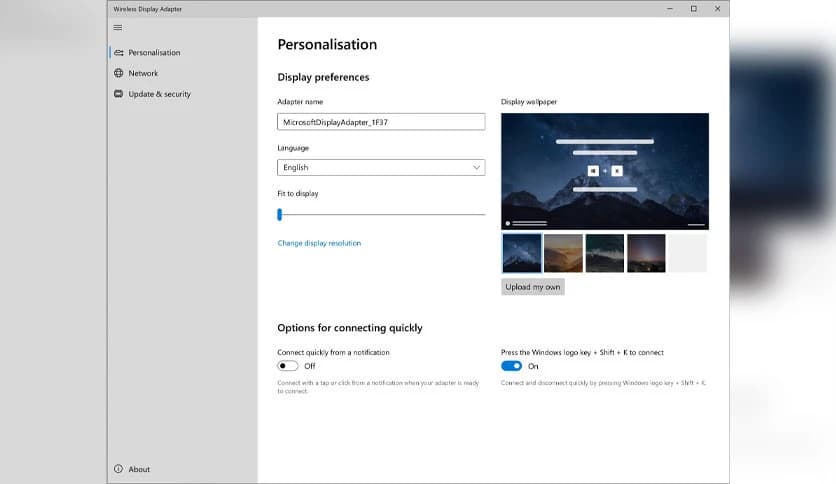Viewport: 836px width, 484px height.
Task: Open the Network settings page
Action: pos(143,73)
